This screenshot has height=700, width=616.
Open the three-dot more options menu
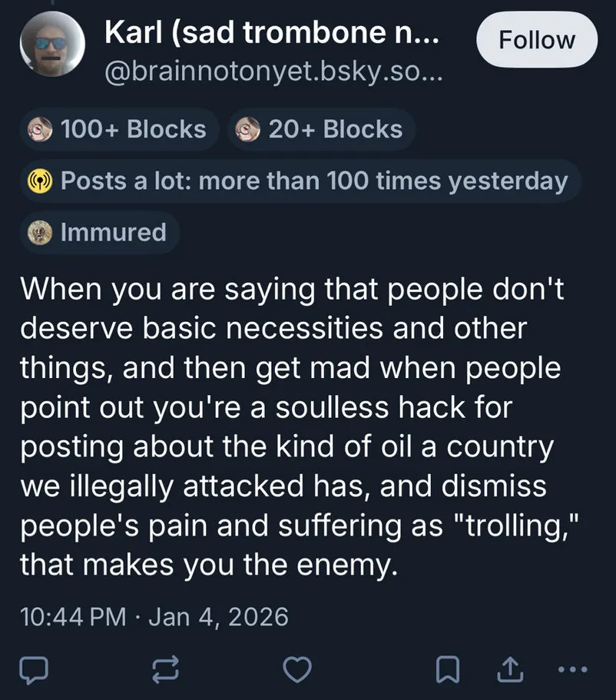click(573, 670)
